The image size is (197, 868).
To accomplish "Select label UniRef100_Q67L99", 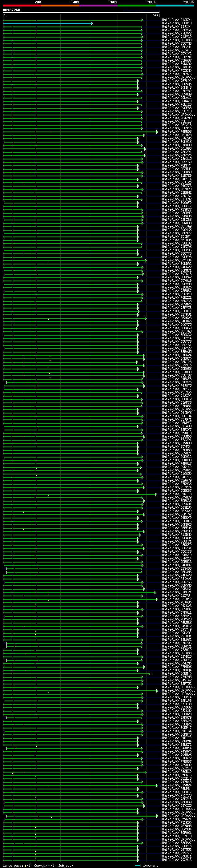I will 177,81.
